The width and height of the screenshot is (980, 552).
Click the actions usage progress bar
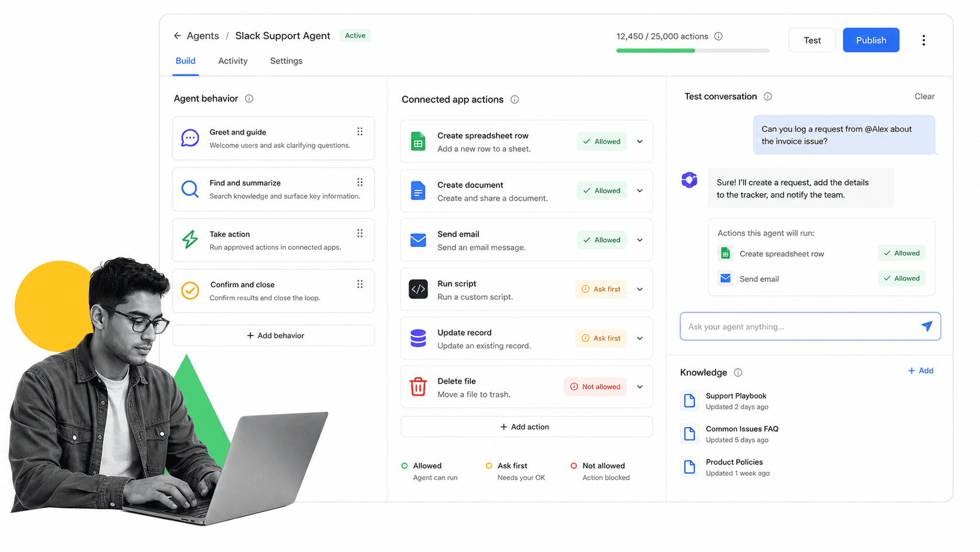tap(693, 50)
